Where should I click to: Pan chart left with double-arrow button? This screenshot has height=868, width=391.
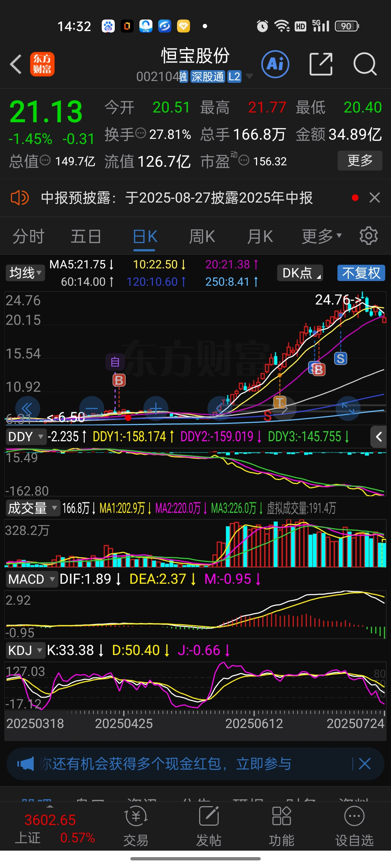28,409
